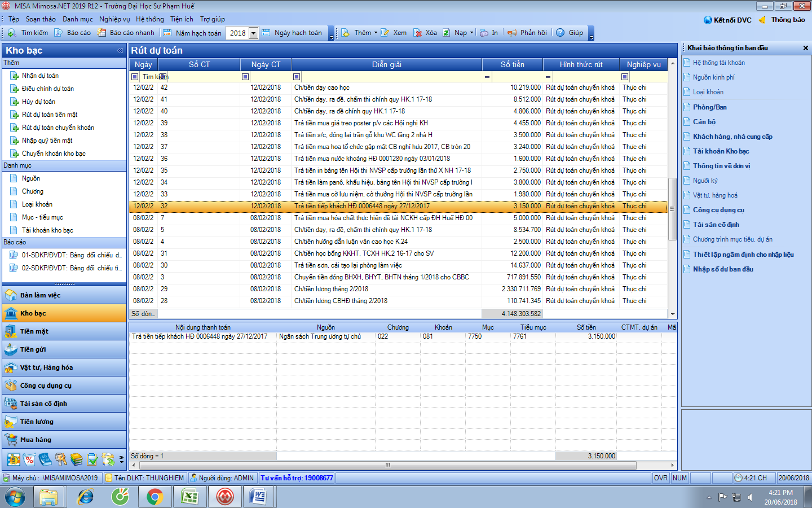Close Khai báo thông tin ban đầu panel
The height and width of the screenshot is (508, 812).
(x=806, y=48)
